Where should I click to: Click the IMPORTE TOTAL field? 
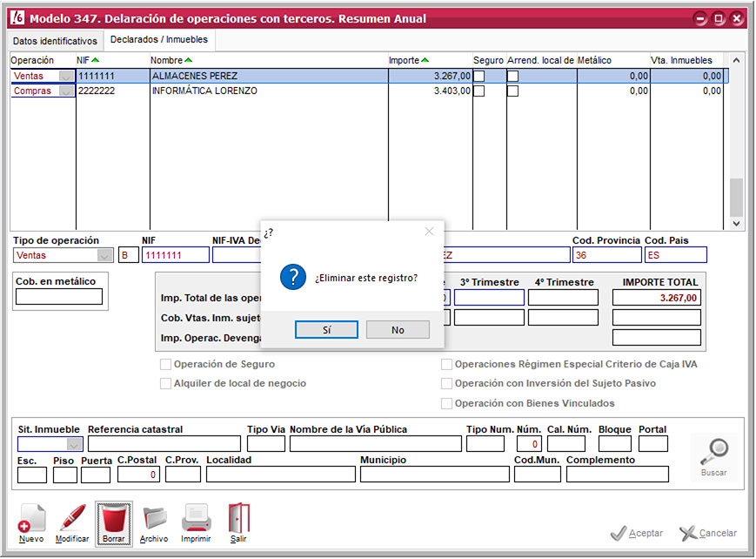coord(656,298)
